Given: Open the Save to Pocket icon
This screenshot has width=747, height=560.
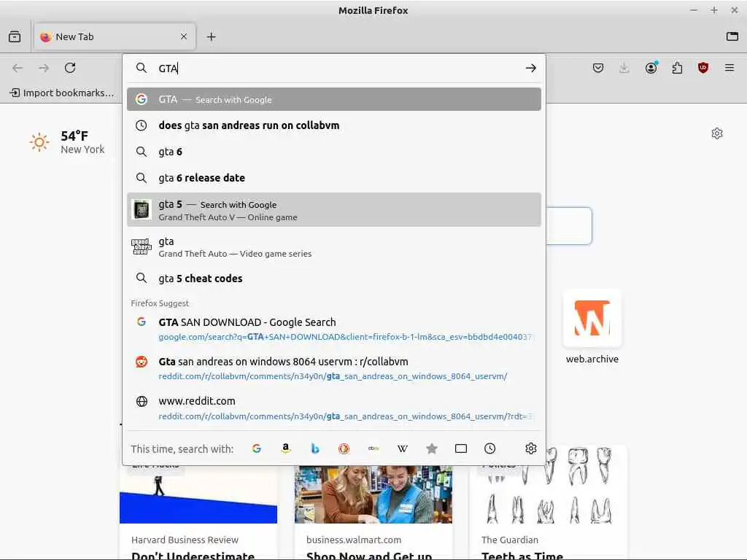Looking at the screenshot, I should pyautogui.click(x=598, y=68).
